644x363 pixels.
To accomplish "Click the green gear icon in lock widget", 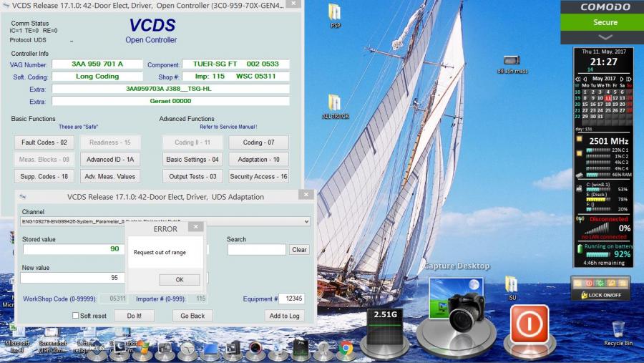I will point(600,284).
